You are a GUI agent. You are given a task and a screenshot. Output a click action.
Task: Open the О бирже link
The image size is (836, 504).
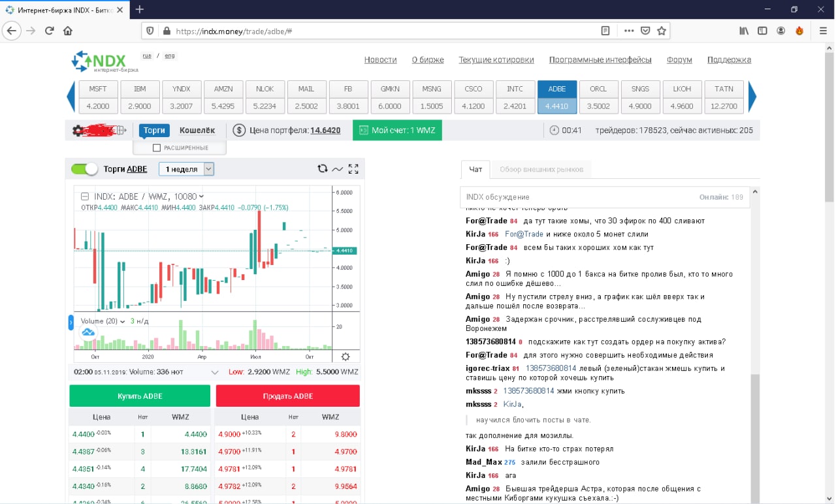[x=428, y=59]
